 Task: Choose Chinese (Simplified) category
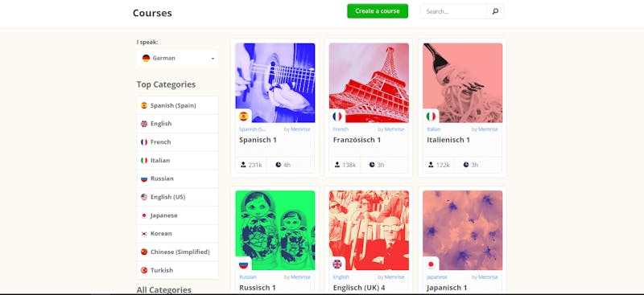(x=177, y=252)
